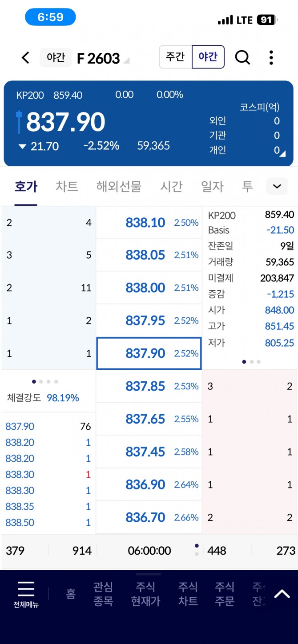Open the 해외선물 tab

pyautogui.click(x=119, y=187)
